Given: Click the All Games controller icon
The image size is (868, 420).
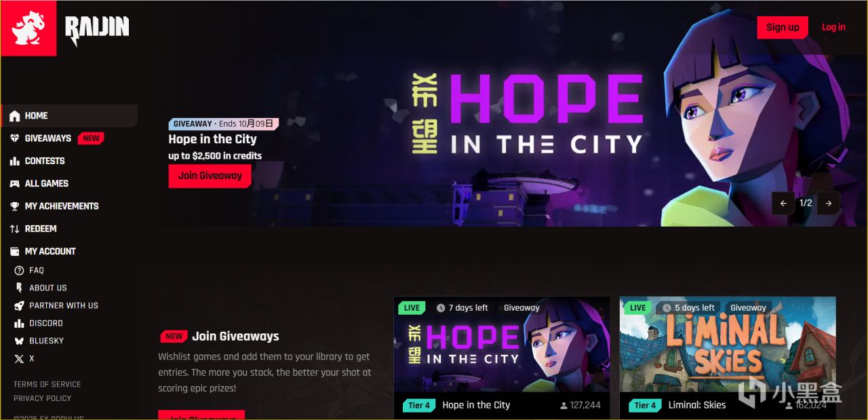Looking at the screenshot, I should point(15,184).
